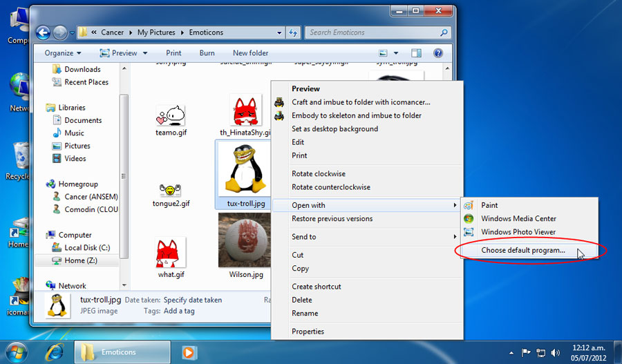Click the Back navigation arrow

pyautogui.click(x=43, y=32)
